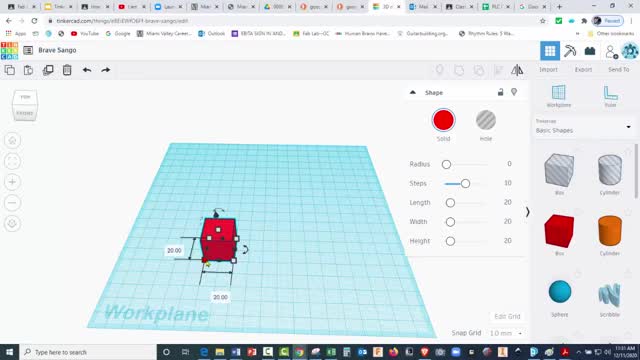Click the Length slider handle
Image resolution: width=640 pixels, height=360 pixels.
click(x=450, y=203)
